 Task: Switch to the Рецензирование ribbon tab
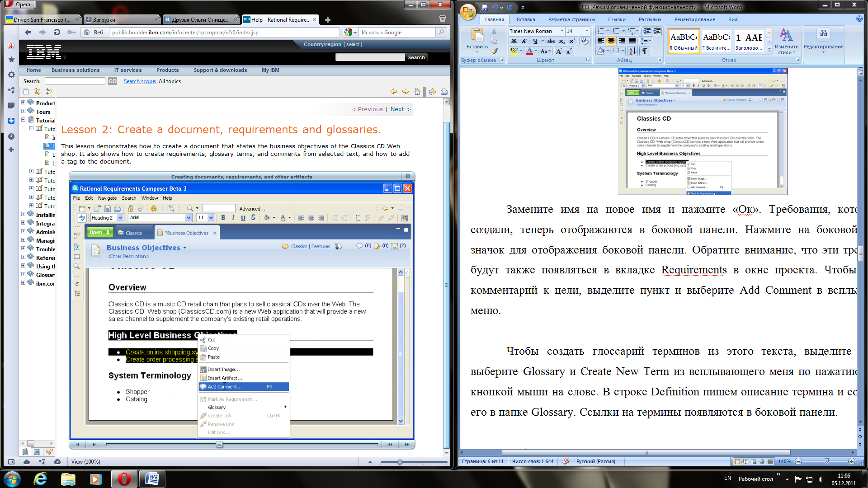click(x=694, y=19)
